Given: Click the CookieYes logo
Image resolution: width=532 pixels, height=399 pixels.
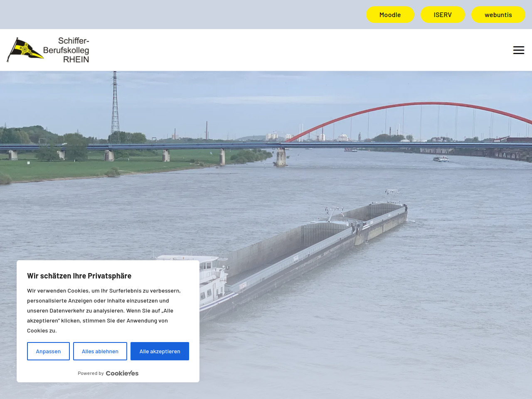Looking at the screenshot, I should (122, 373).
